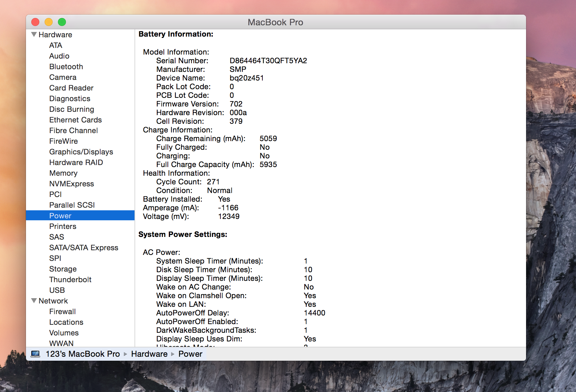Screen dimensions: 576x392
Task: Collapse the Network disclosure triangle
Action: (34, 300)
